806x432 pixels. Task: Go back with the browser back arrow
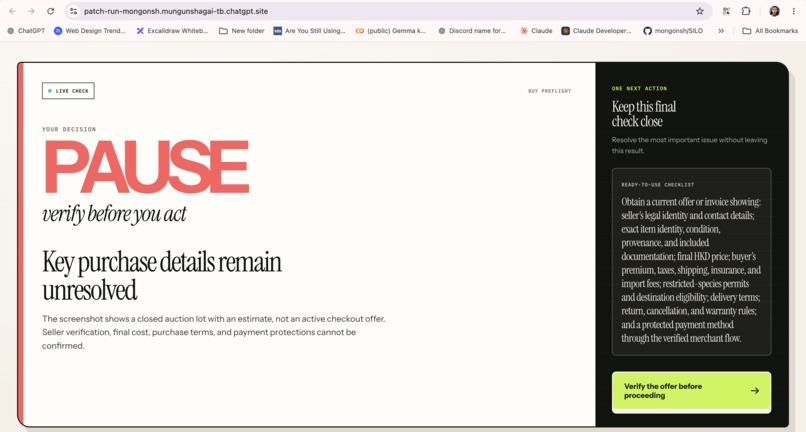pos(12,11)
